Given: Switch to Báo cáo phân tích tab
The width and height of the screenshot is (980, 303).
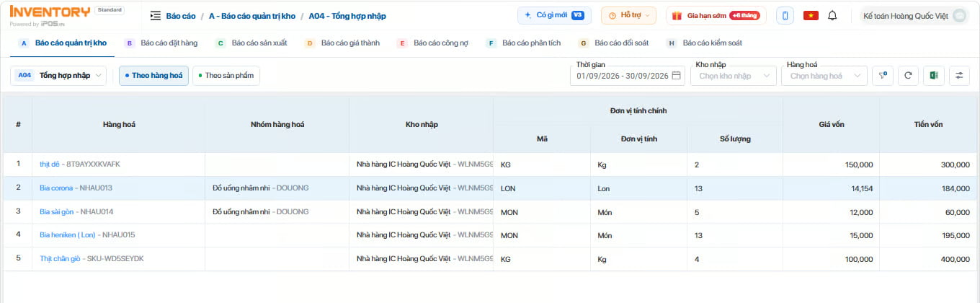Looking at the screenshot, I should [x=523, y=43].
